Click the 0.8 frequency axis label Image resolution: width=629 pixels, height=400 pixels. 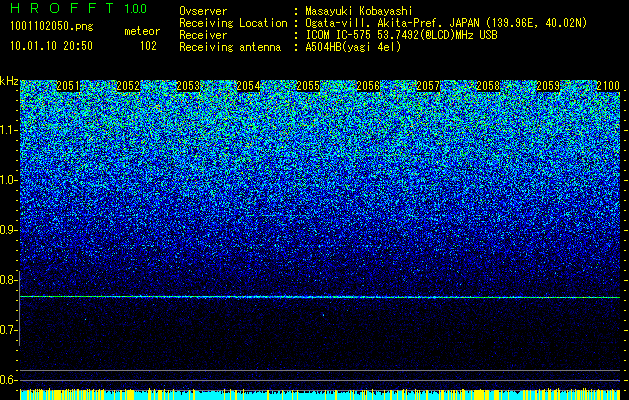coord(9,280)
